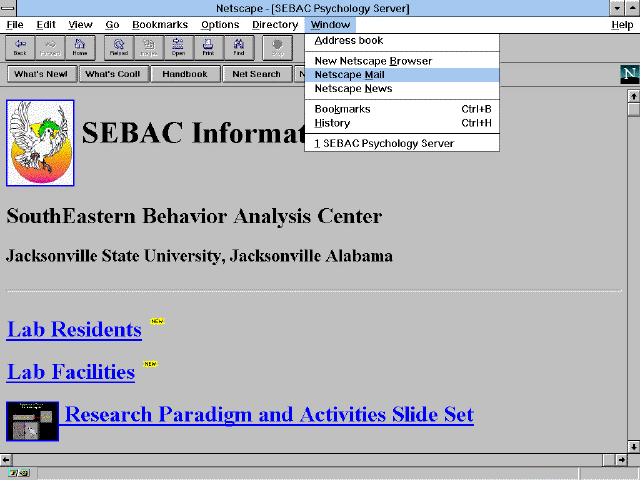Image resolution: width=640 pixels, height=480 pixels.
Task: Choose Address book from Window menu
Action: pos(402,41)
